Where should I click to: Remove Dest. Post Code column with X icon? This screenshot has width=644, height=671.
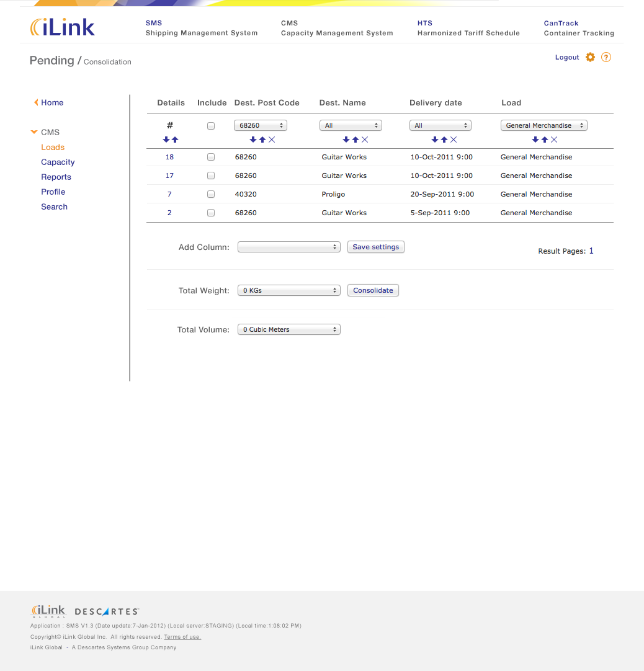tap(272, 140)
